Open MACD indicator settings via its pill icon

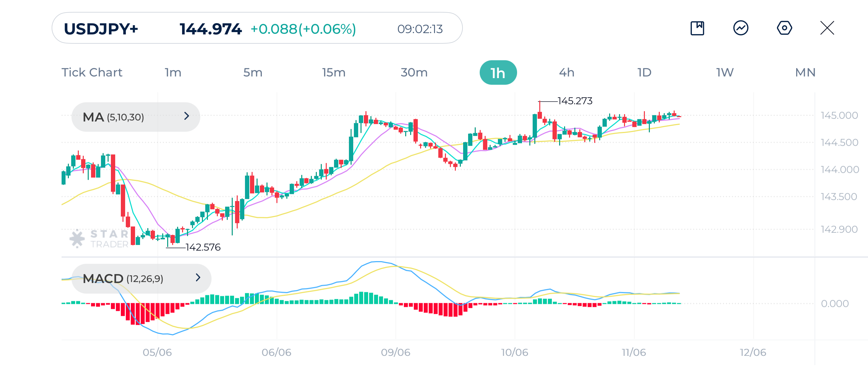click(142, 278)
